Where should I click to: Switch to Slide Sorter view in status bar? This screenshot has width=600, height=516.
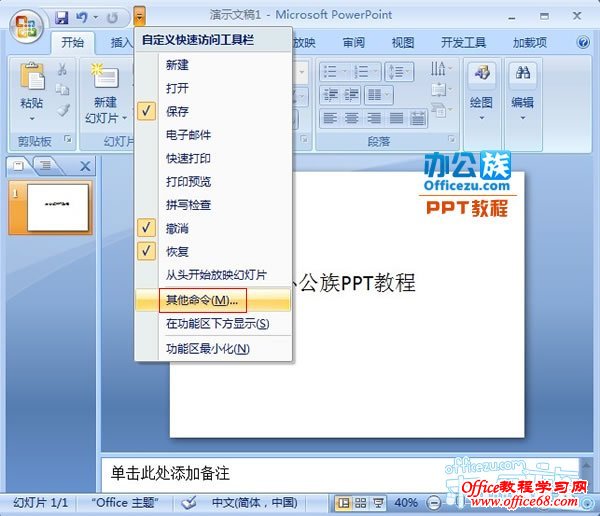(x=360, y=503)
